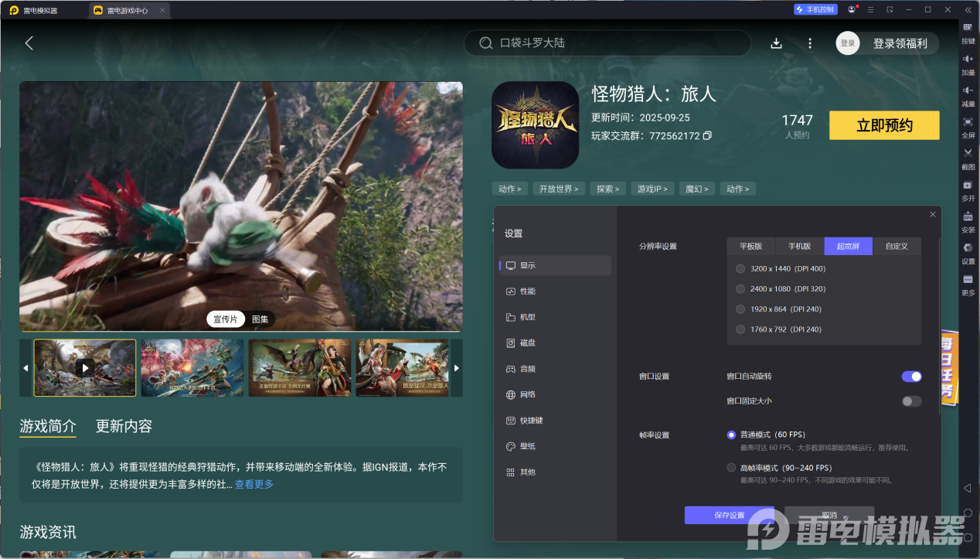
Task: Open the 按键 keymapping tool
Action: (x=968, y=32)
